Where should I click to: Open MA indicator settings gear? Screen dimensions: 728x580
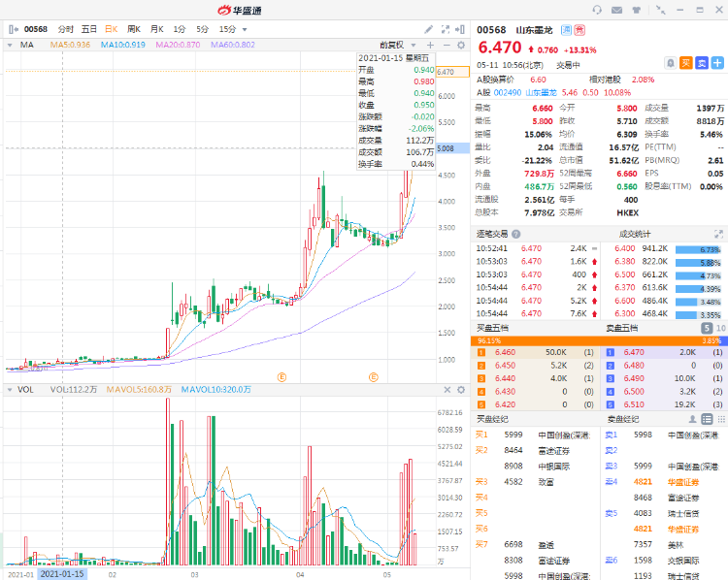coord(461,45)
